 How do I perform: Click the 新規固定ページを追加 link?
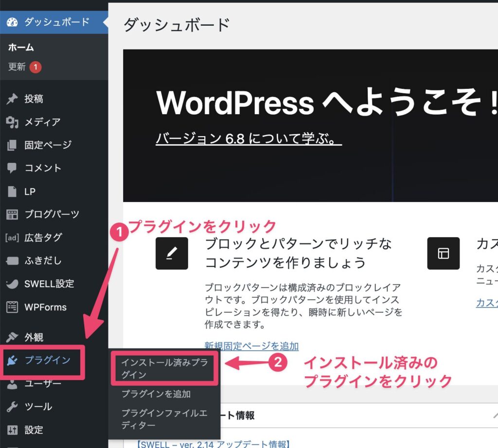(251, 346)
